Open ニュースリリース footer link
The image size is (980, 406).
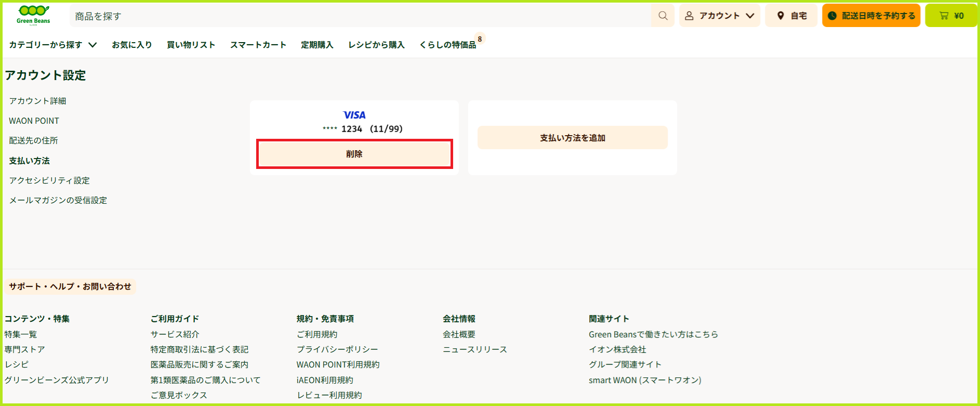tap(475, 349)
